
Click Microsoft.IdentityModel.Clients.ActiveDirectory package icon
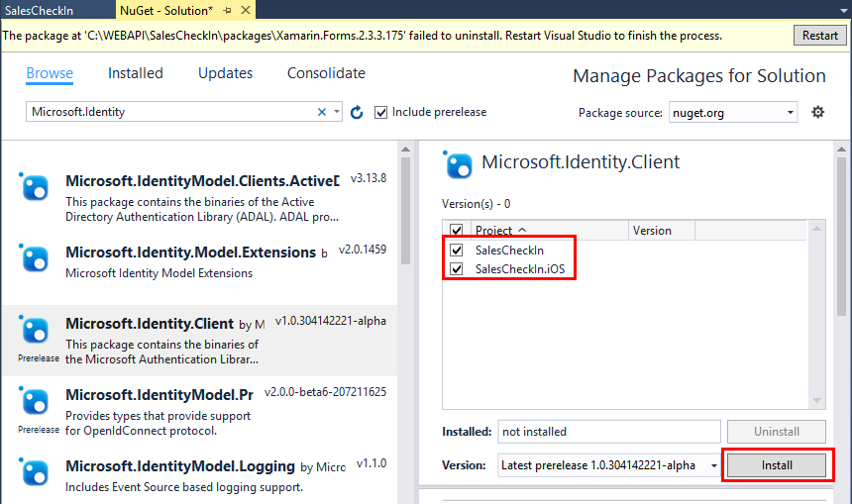point(35,187)
